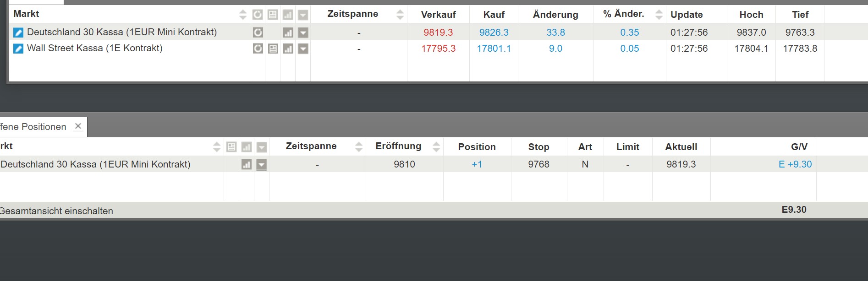Open chart icon for Wall Street Kassa

pyautogui.click(x=288, y=49)
